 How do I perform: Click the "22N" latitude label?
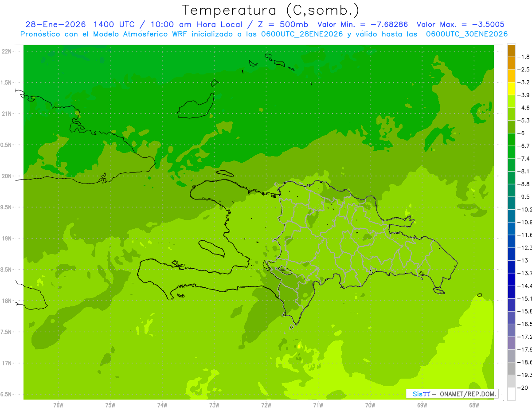[x=7, y=51]
